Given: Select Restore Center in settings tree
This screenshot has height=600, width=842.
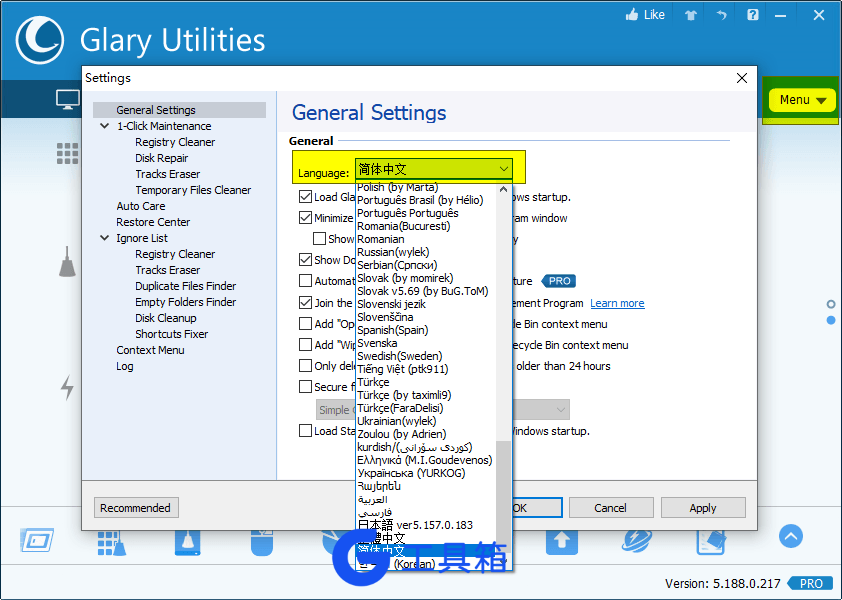Looking at the screenshot, I should point(153,222).
